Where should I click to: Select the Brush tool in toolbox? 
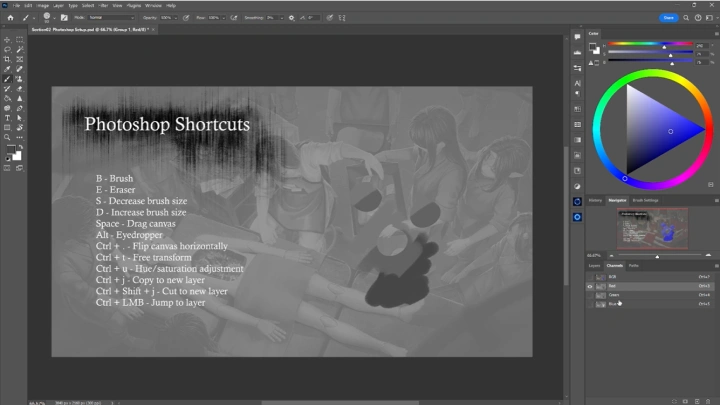[7, 79]
